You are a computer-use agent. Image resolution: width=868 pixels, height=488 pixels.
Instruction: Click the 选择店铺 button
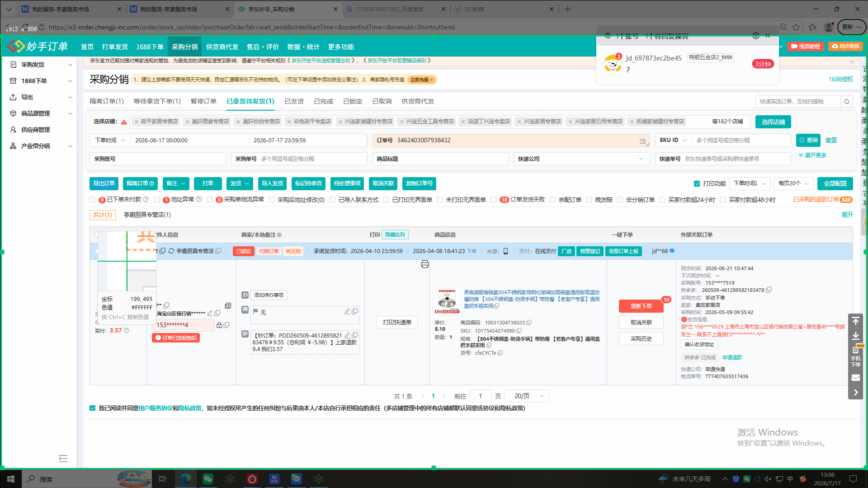click(x=773, y=122)
